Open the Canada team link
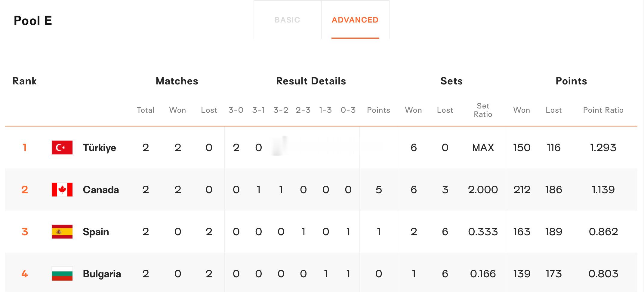Image resolution: width=644 pixels, height=292 pixels. 101,190
